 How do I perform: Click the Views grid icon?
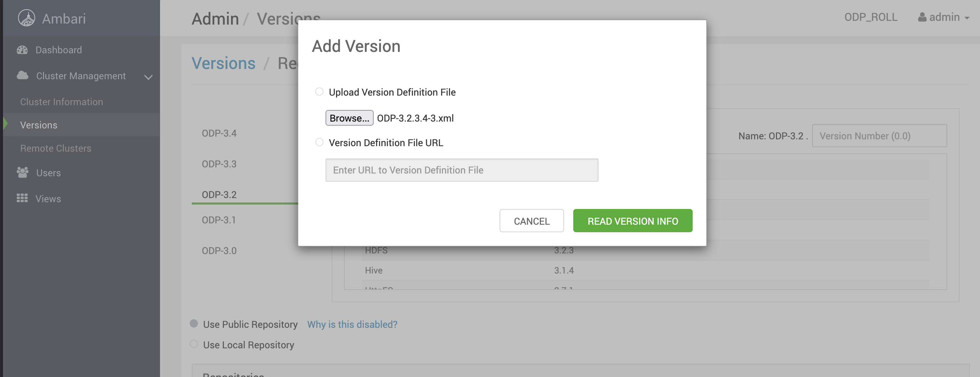click(x=22, y=198)
